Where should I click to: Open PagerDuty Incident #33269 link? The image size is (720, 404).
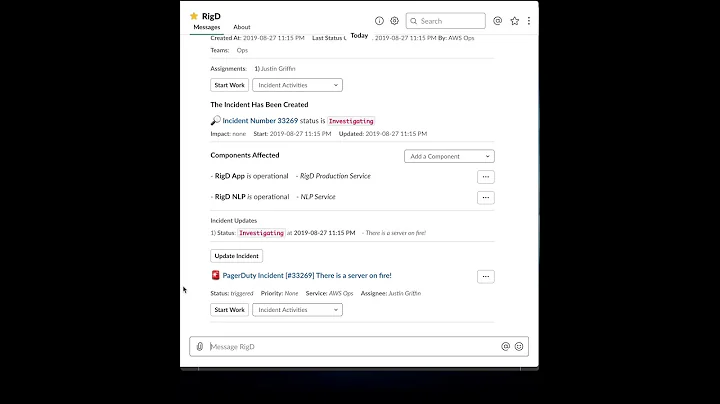click(307, 275)
